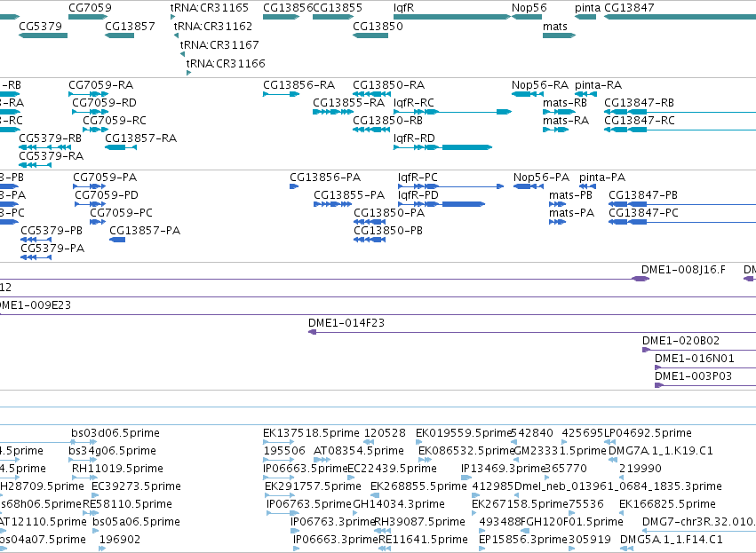Viewport: 756px width, 553px height.
Task: Select tRNA:CR31166 feature
Action: point(188,72)
